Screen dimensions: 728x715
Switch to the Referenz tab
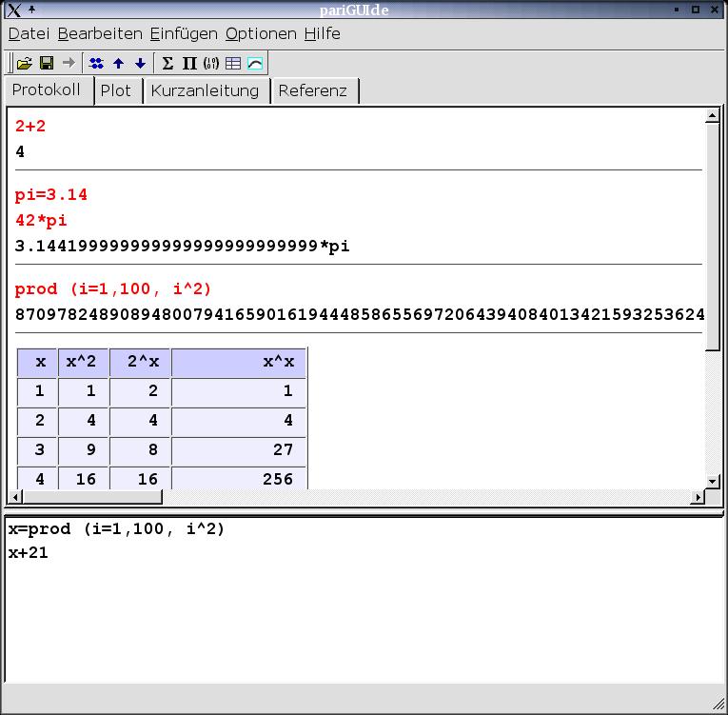click(x=313, y=90)
